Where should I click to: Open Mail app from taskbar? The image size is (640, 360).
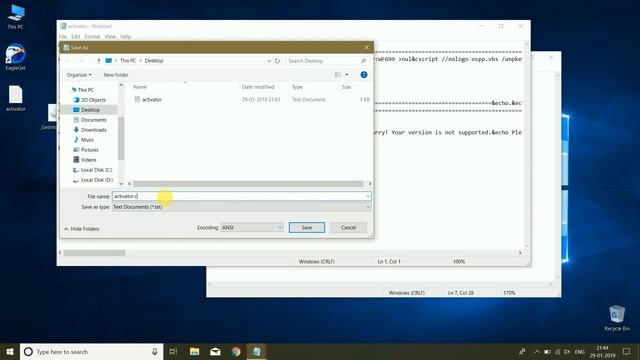(215, 351)
